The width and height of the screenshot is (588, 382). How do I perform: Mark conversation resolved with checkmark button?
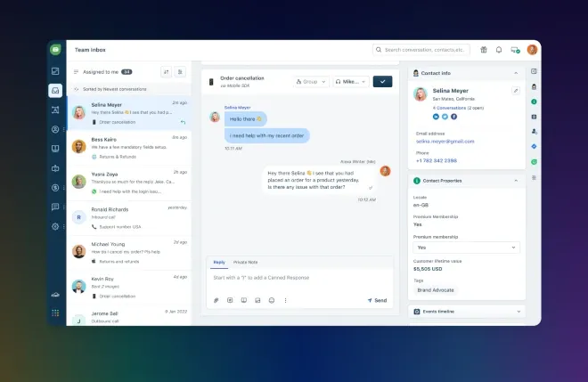(x=383, y=81)
